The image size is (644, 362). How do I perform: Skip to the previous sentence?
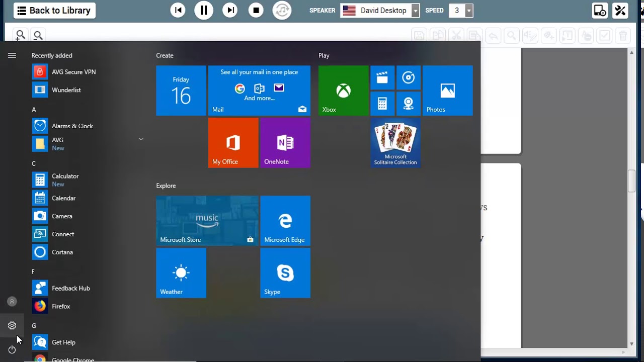(x=178, y=10)
